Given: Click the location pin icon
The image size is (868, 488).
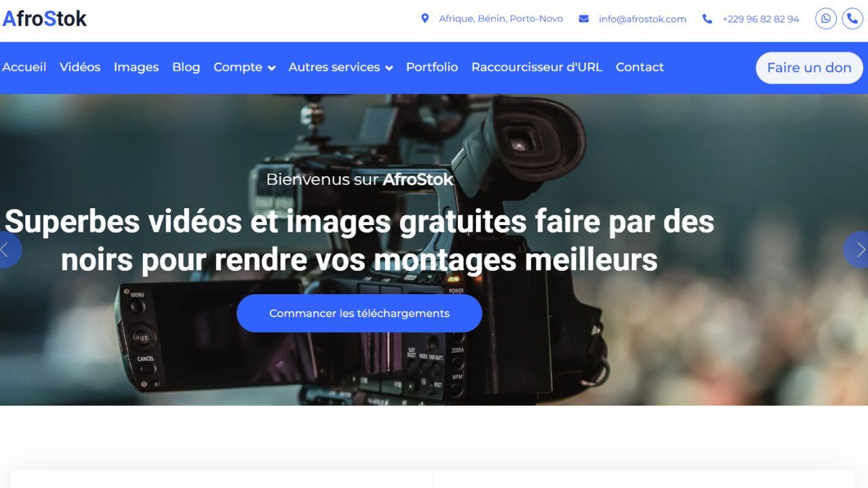Looking at the screenshot, I should 425,19.
